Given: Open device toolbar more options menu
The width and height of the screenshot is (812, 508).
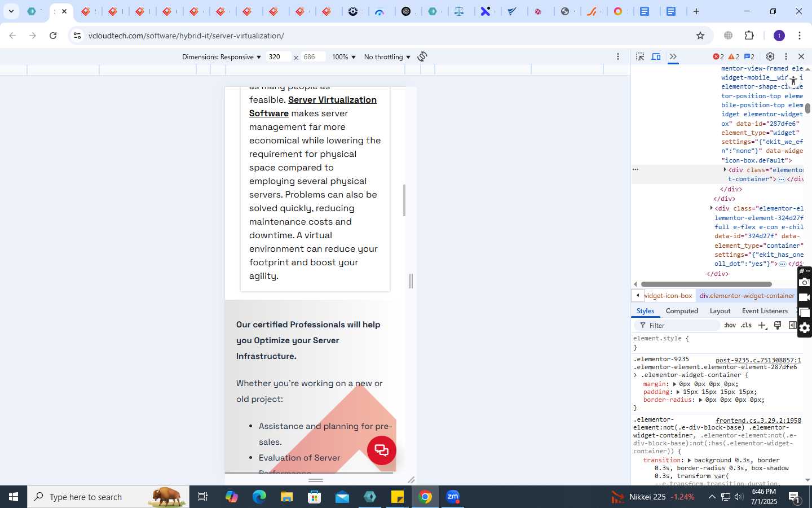Looking at the screenshot, I should pos(618,56).
